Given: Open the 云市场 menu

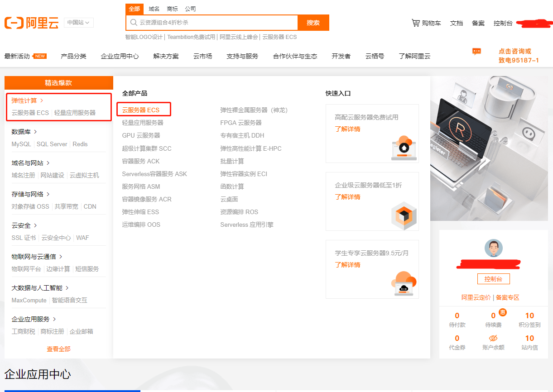Looking at the screenshot, I should tap(202, 56).
